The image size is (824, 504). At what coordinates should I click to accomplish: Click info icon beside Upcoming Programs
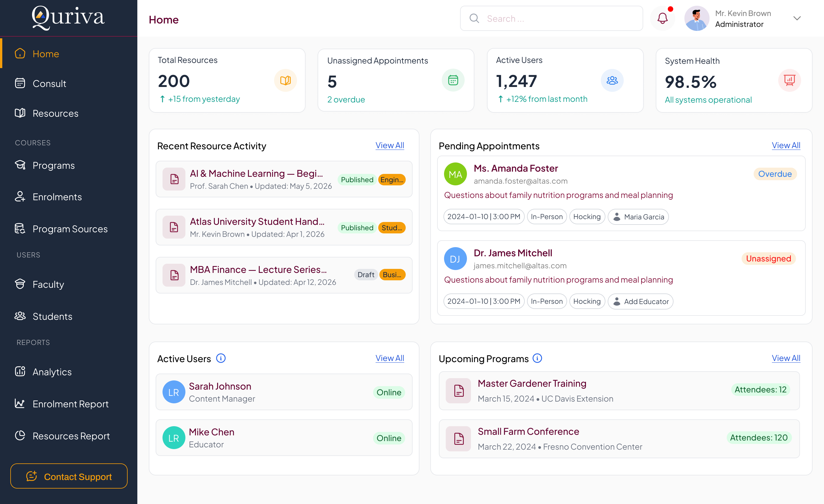point(537,358)
